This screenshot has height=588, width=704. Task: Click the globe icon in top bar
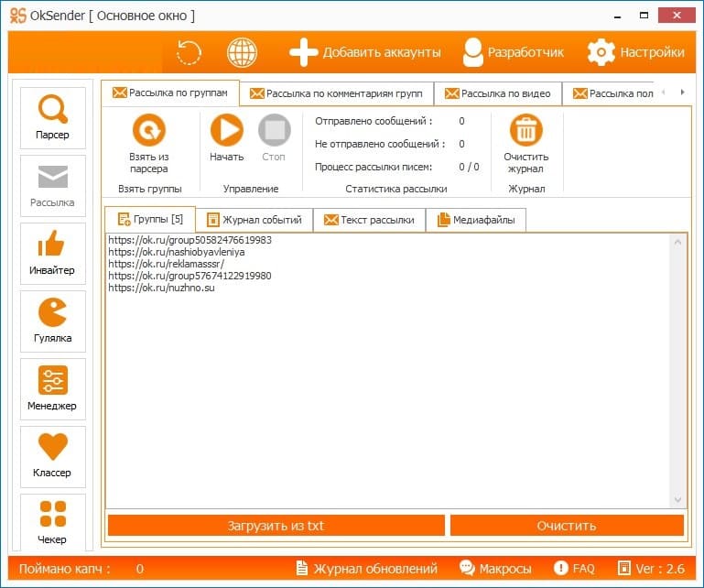coord(242,52)
